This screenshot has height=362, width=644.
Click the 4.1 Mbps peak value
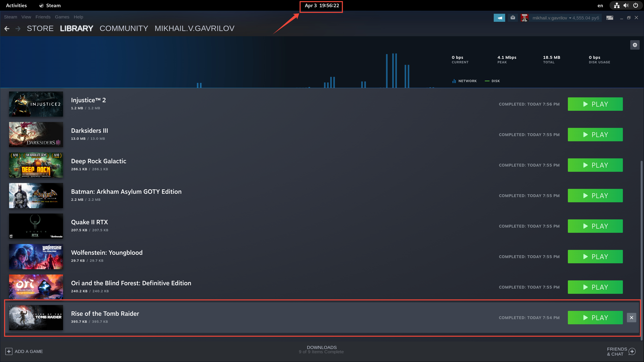[x=507, y=57]
